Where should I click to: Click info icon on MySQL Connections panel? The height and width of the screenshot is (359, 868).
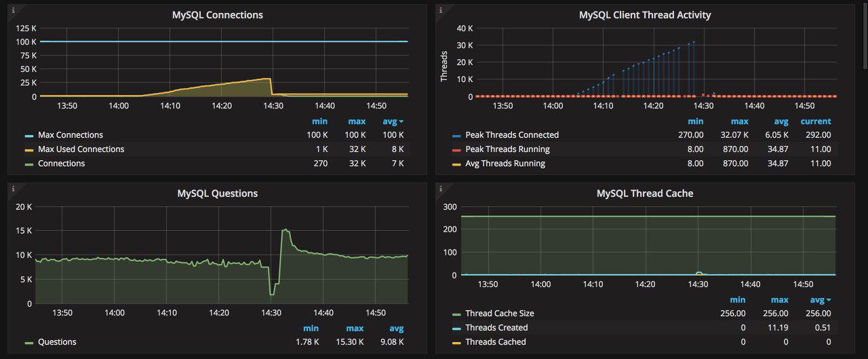pyautogui.click(x=14, y=10)
